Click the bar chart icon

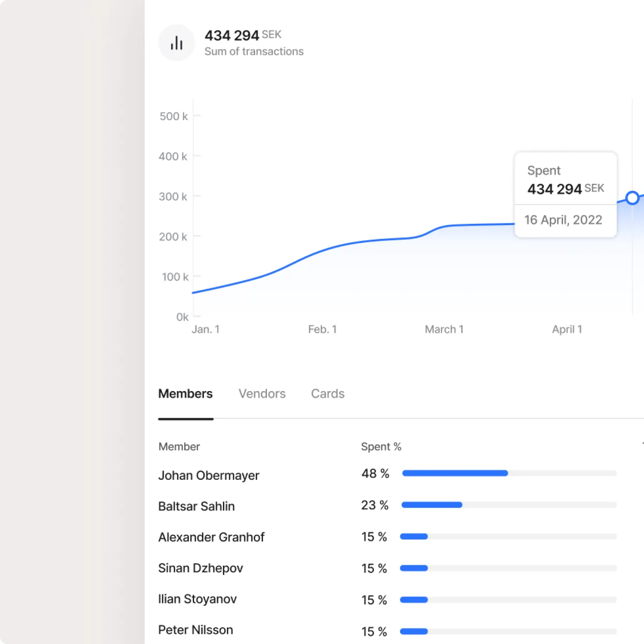click(176, 43)
